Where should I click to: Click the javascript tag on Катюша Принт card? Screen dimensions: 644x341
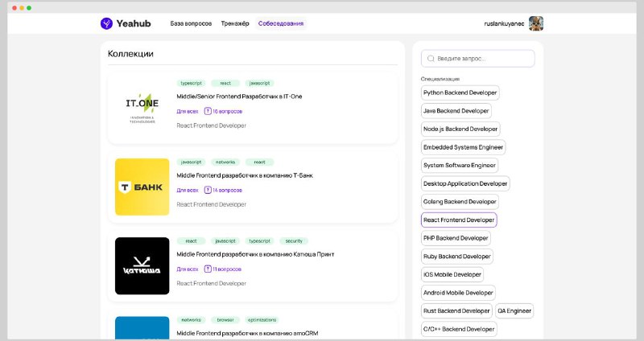click(x=225, y=241)
